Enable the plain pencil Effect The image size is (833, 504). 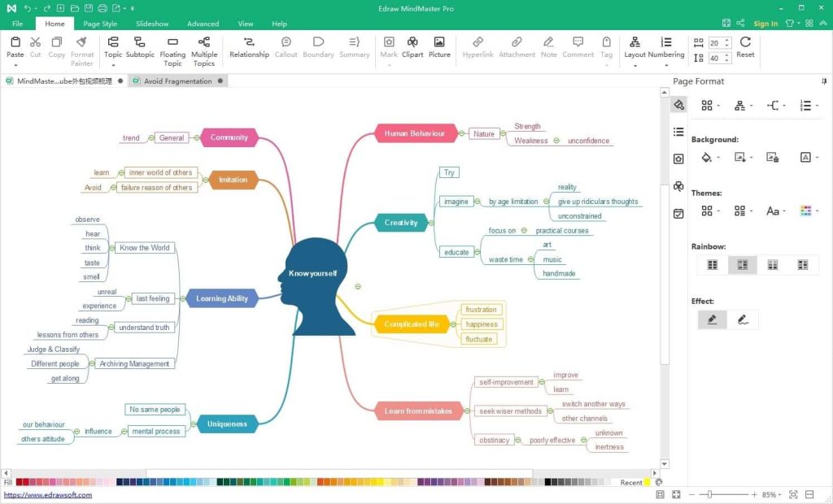coord(712,319)
